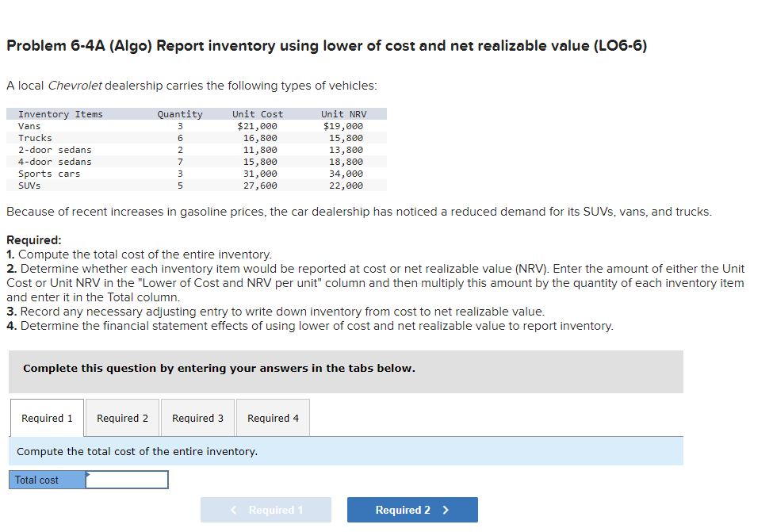Select the Quantity column header
This screenshot has height=532, width=773.
click(x=180, y=113)
